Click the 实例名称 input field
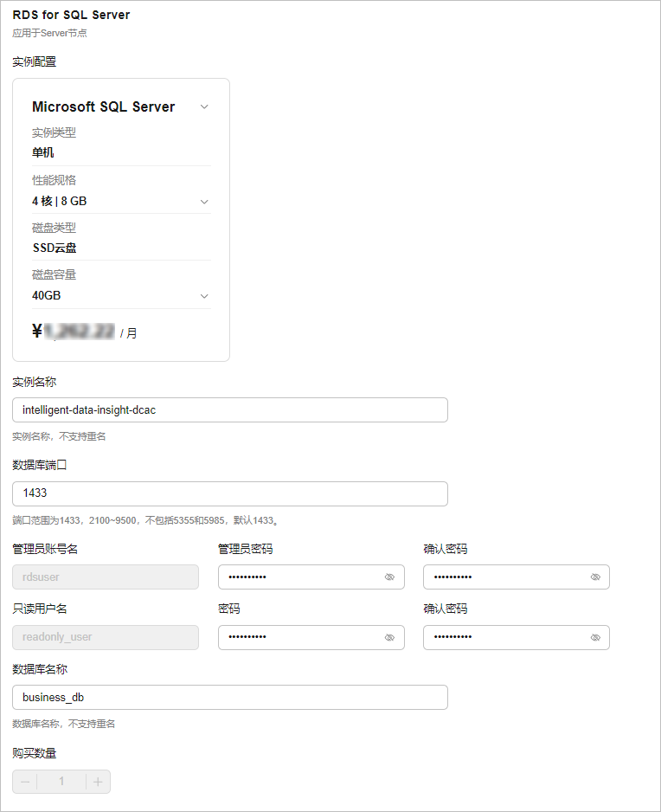Viewport: 661px width, 812px height. pyautogui.click(x=230, y=410)
